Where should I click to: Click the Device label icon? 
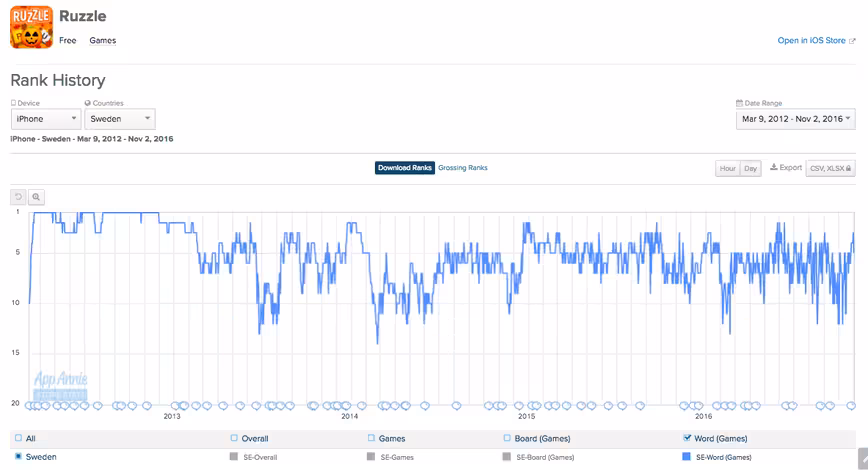13,103
